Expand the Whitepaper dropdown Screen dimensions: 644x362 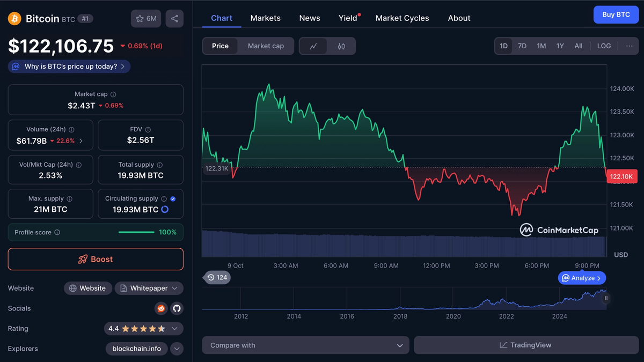[x=149, y=289]
